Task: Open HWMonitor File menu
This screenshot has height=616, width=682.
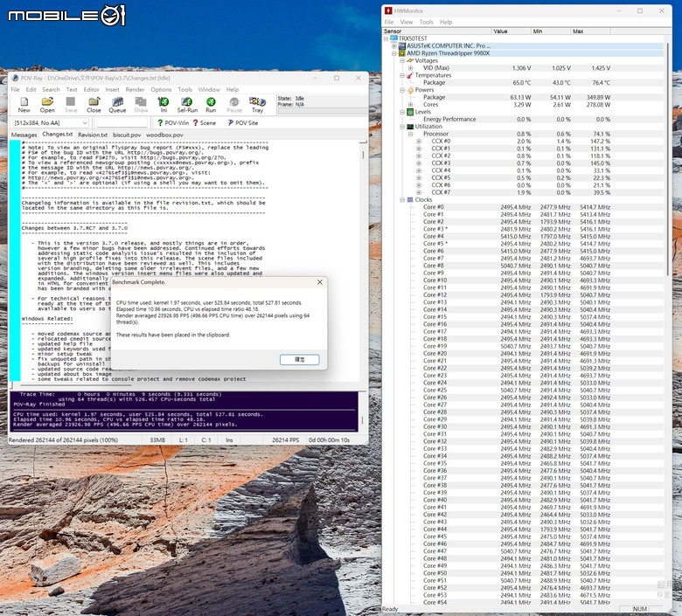Action: click(389, 22)
